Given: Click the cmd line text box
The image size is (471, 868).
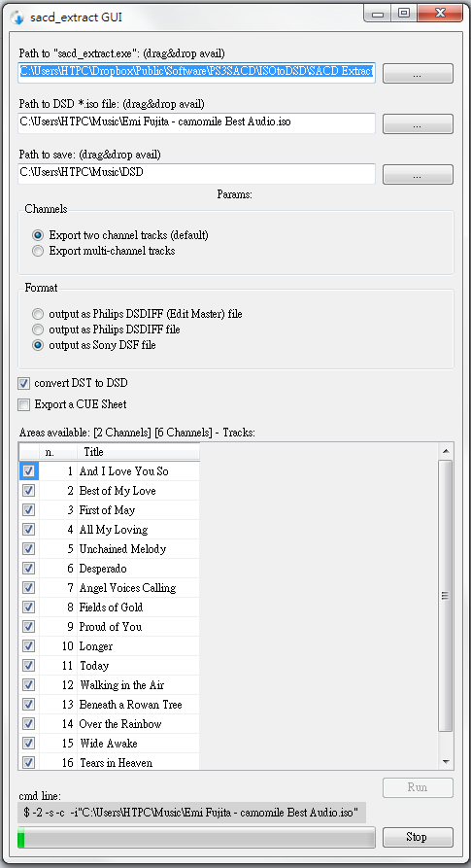Looking at the screenshot, I should coord(192,814).
